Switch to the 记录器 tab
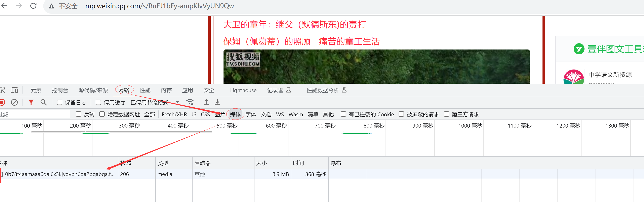Viewport: 644px width, 202px height. (279, 90)
